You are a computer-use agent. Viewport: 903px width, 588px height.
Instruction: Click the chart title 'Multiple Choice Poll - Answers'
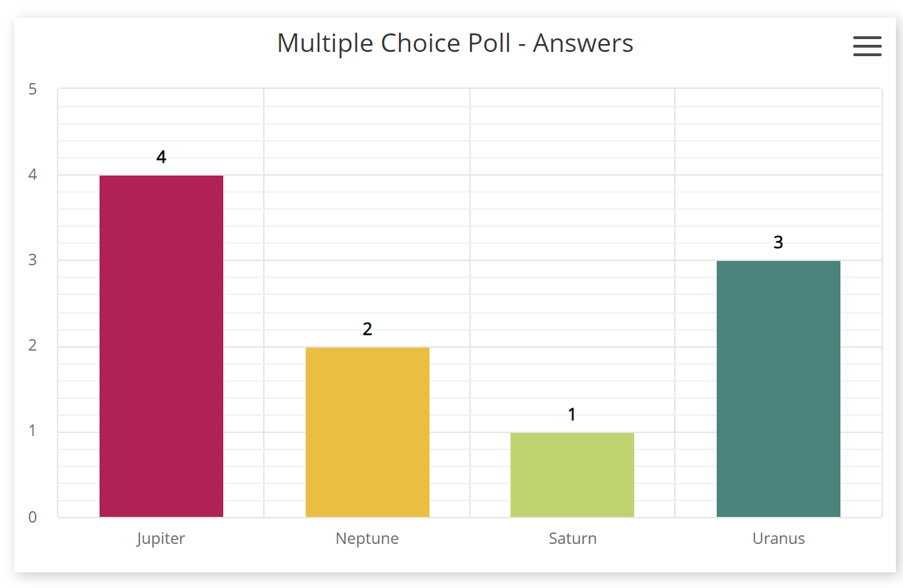coord(455,43)
